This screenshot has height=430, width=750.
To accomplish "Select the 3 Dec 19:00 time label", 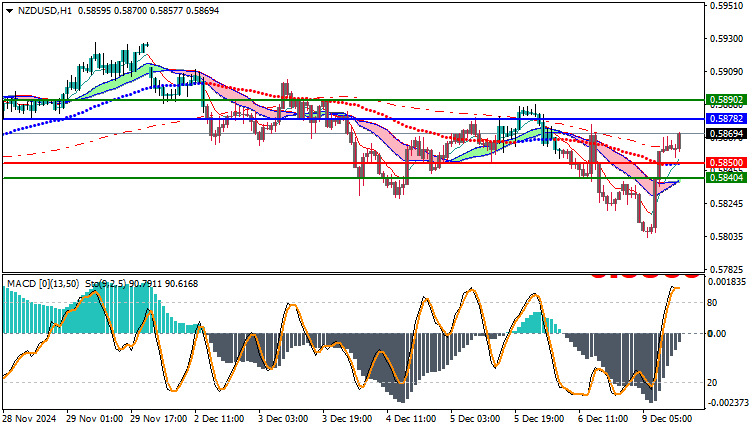I will 347,419.
